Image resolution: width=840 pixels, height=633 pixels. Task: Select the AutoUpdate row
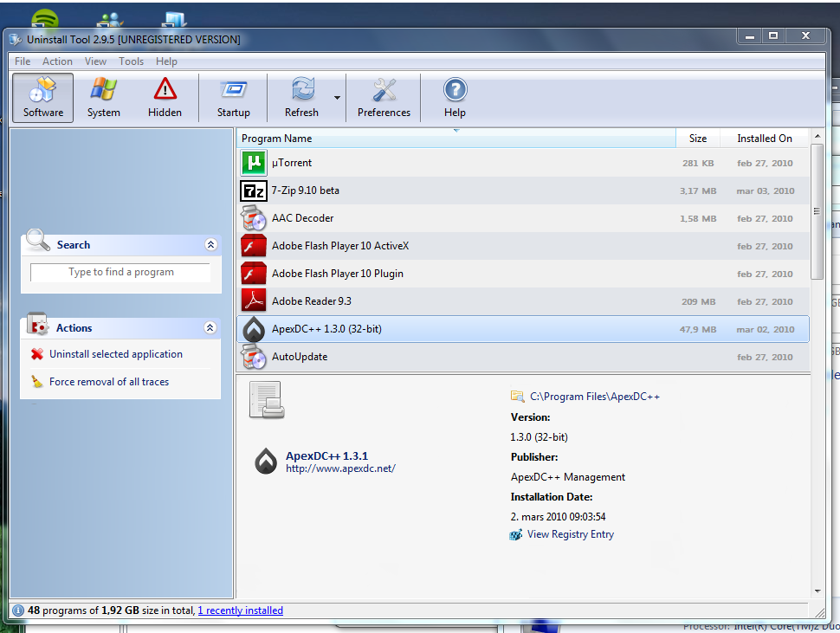click(x=523, y=357)
